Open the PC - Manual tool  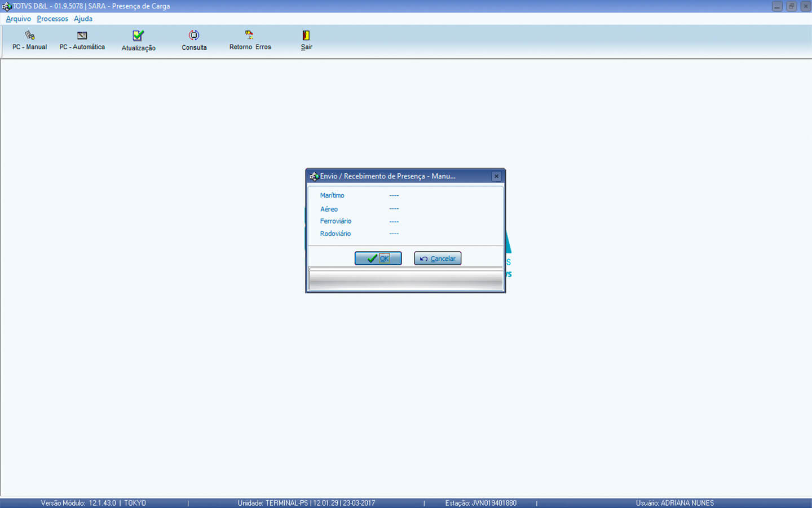coord(29,40)
